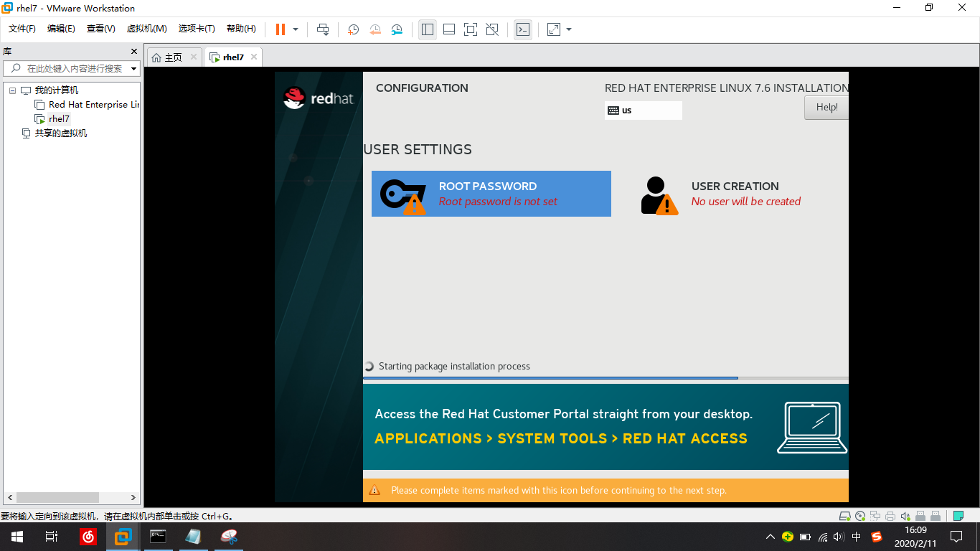980x551 pixels.
Task: Click the printer status icon
Action: (x=890, y=516)
